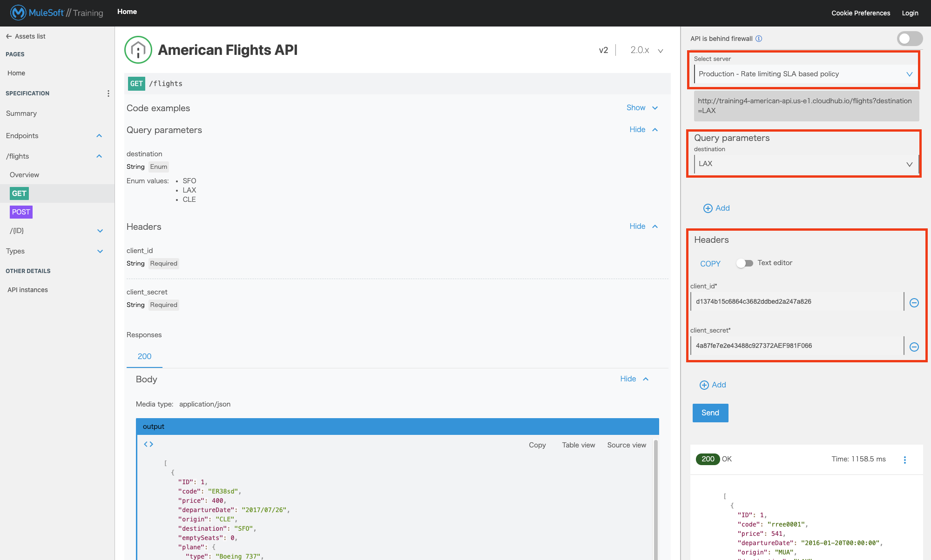Viewport: 931px width, 560px height.
Task: Open the three-dot menu next to the 200 OK response
Action: coord(905,460)
